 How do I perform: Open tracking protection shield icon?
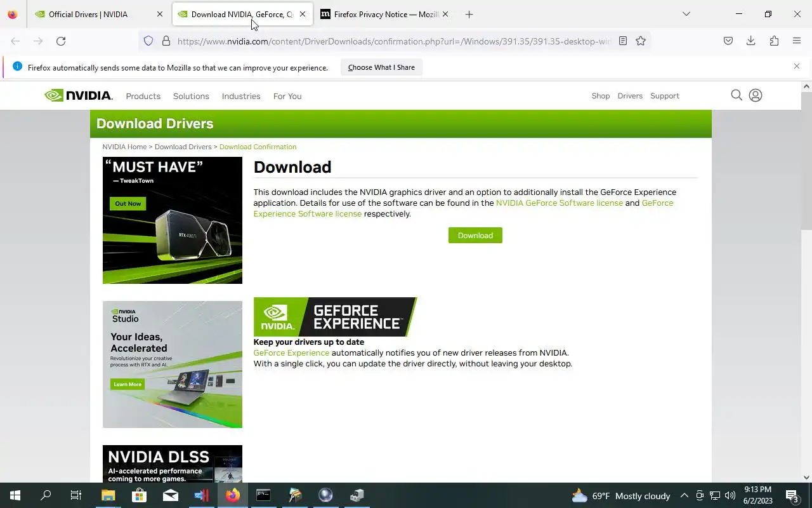[148, 41]
